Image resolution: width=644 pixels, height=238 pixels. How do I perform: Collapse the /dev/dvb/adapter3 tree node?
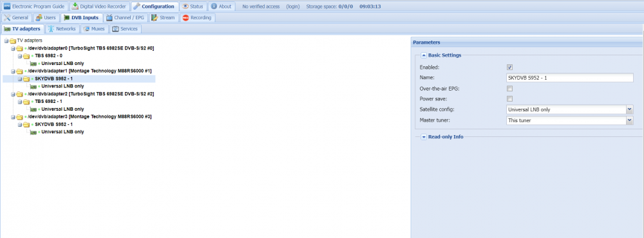[x=13, y=117]
